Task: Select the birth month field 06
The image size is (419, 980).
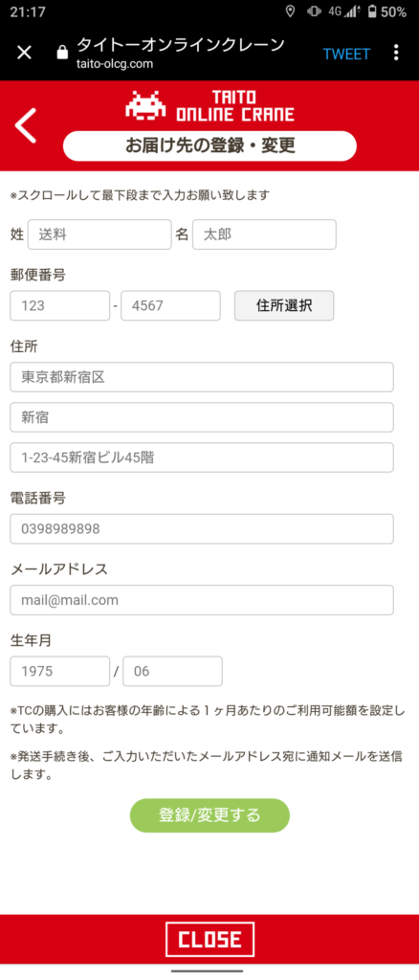Action: (172, 671)
